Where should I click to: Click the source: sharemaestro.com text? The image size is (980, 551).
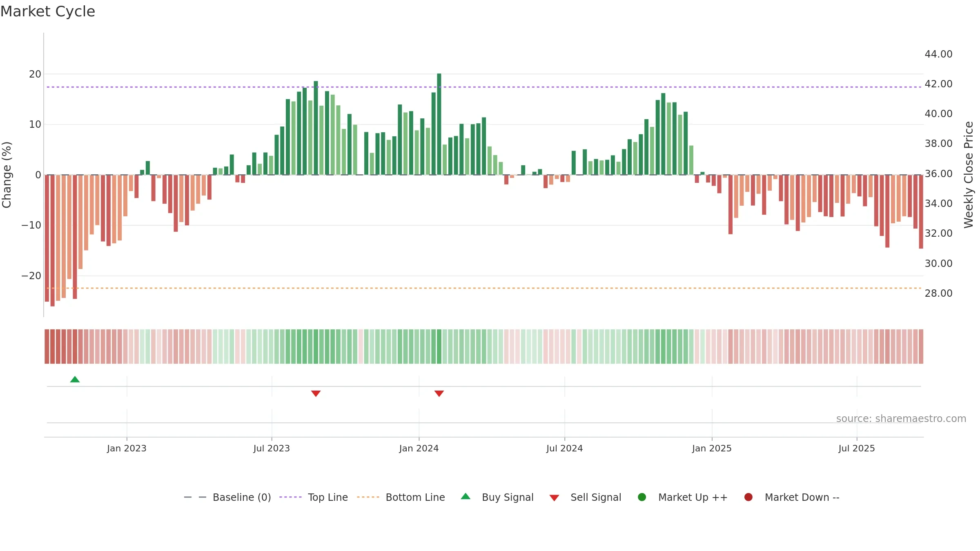[x=901, y=418]
